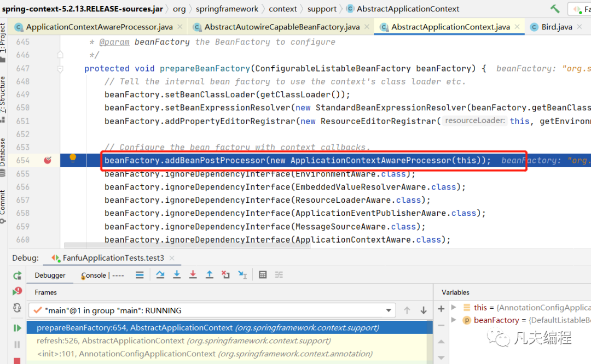Click the Frames panel header

tap(45, 292)
